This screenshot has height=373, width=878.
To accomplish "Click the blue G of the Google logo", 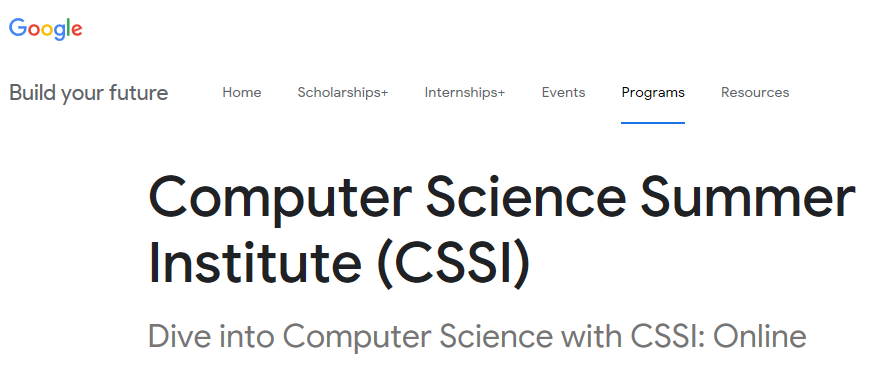I will 18,27.
